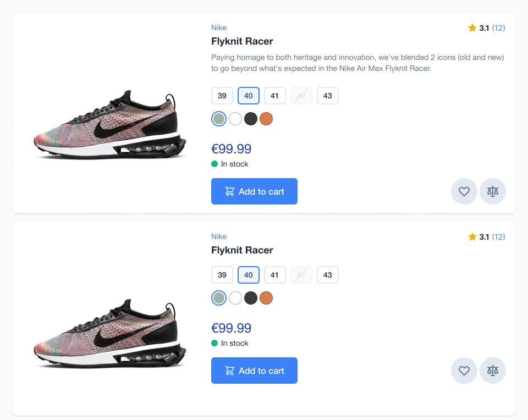Screen dimensions: 528x420
Task: Open (12) reviews link on second card
Action: pos(498,236)
